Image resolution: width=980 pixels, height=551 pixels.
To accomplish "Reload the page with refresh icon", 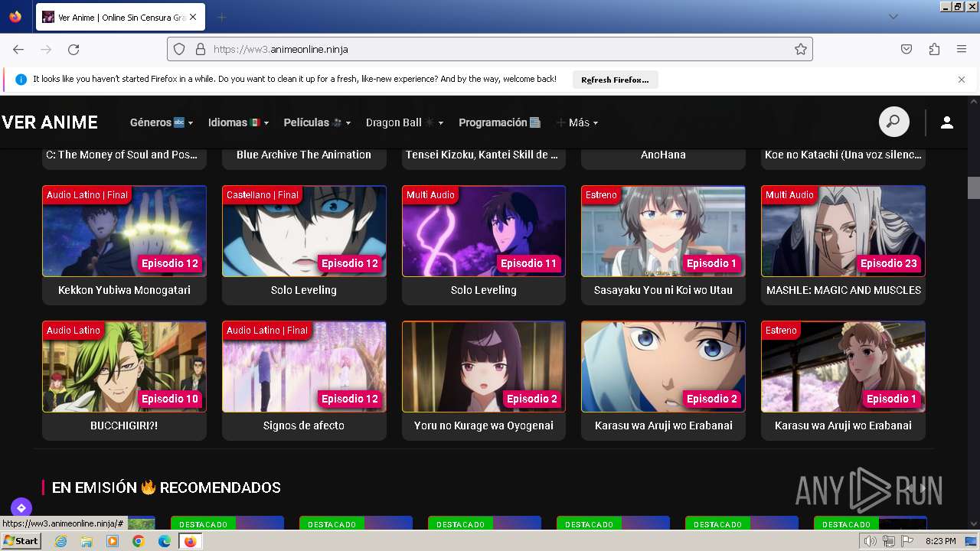I will tap(73, 49).
